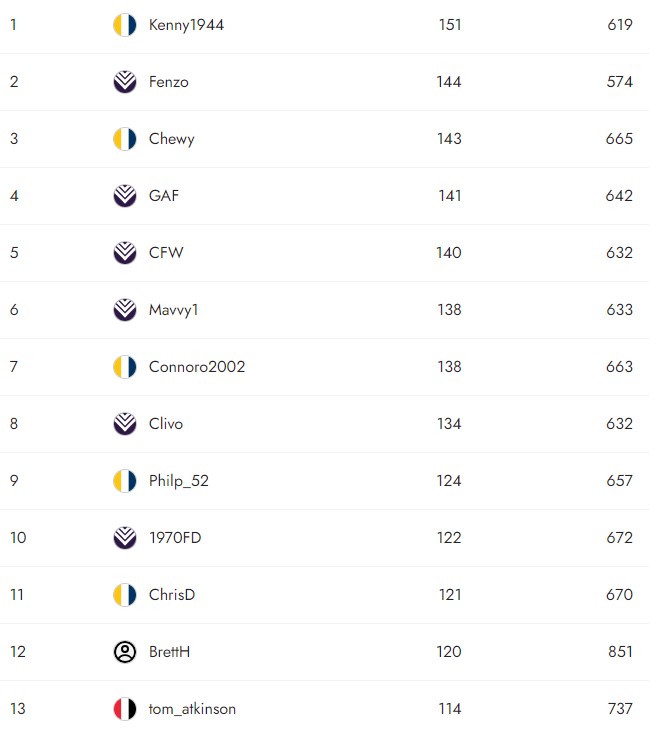Click Connoro2002's yellow and blue team icon
Image resolution: width=665 pixels, height=730 pixels.
125,367
